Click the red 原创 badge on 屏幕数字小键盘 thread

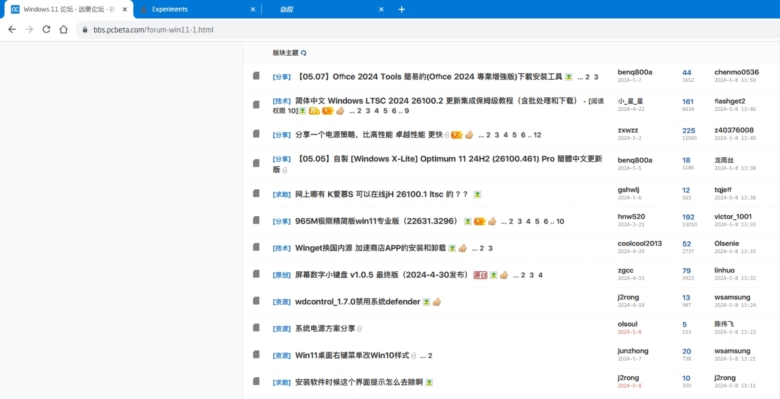click(480, 275)
